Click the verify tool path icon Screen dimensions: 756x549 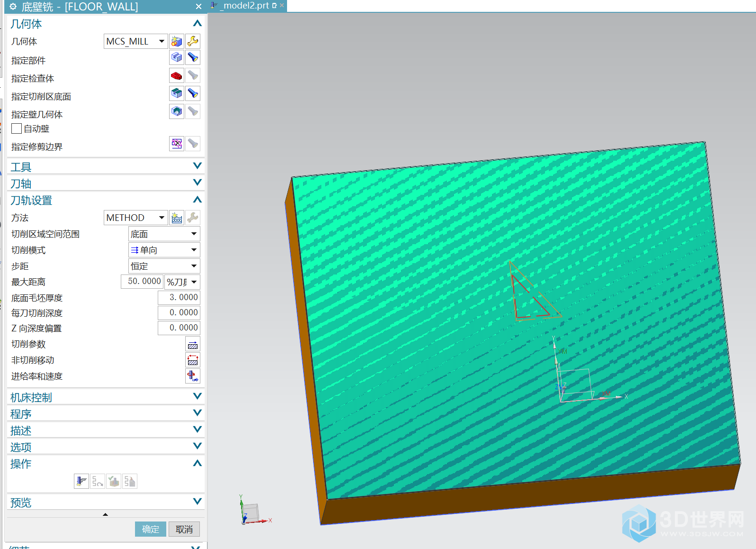[114, 481]
